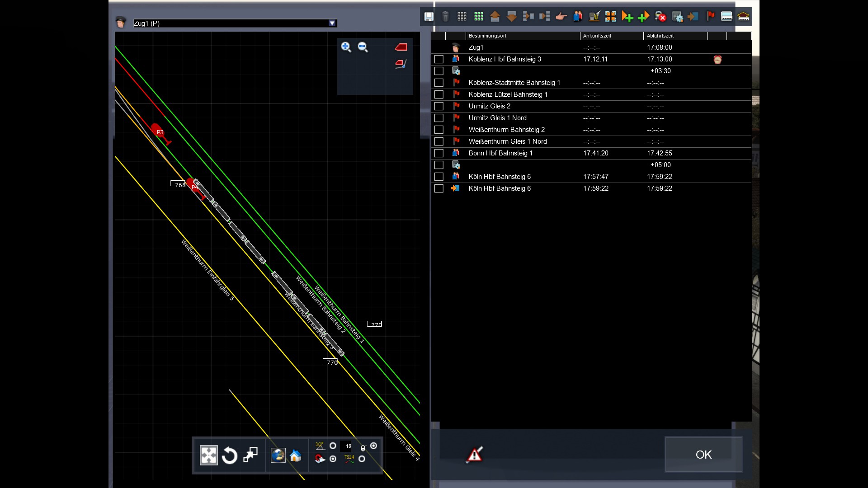Viewport: 868px width, 488px height.
Task: Tick checkbox for Bonn Hbf Bahnsteig 1
Action: [439, 153]
